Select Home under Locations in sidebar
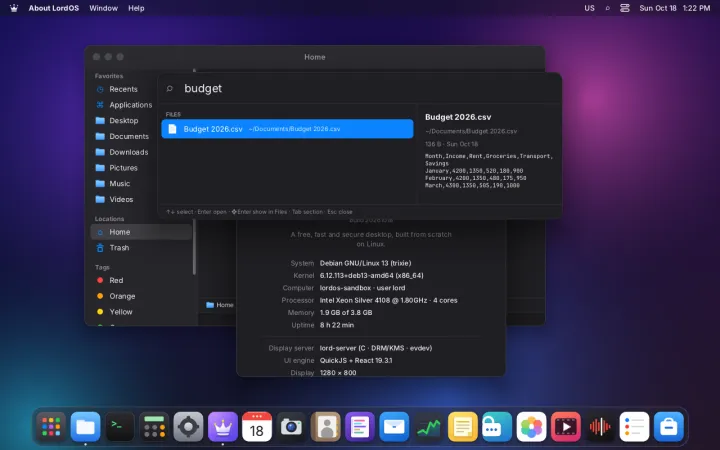The image size is (720, 450). pos(141,232)
